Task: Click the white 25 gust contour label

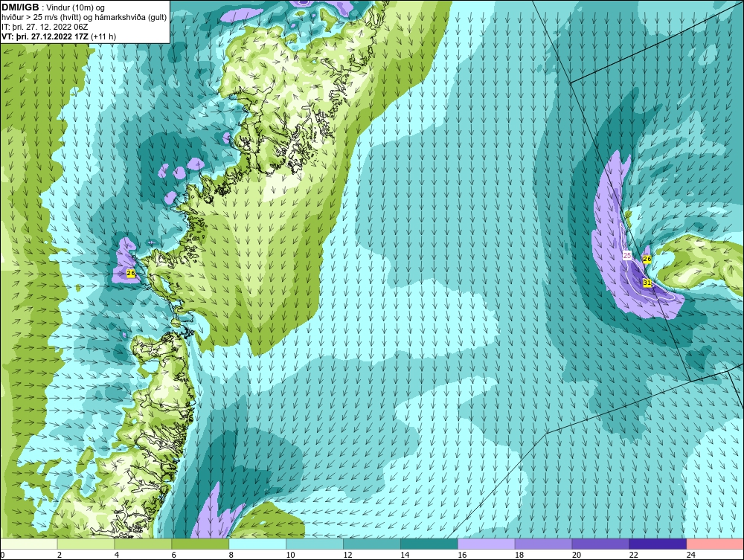Action: click(626, 256)
